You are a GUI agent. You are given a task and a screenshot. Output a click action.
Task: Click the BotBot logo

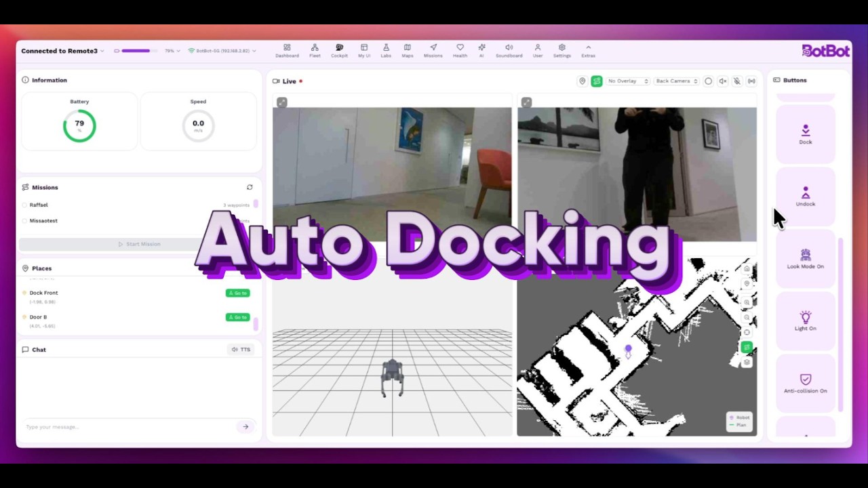(x=825, y=51)
